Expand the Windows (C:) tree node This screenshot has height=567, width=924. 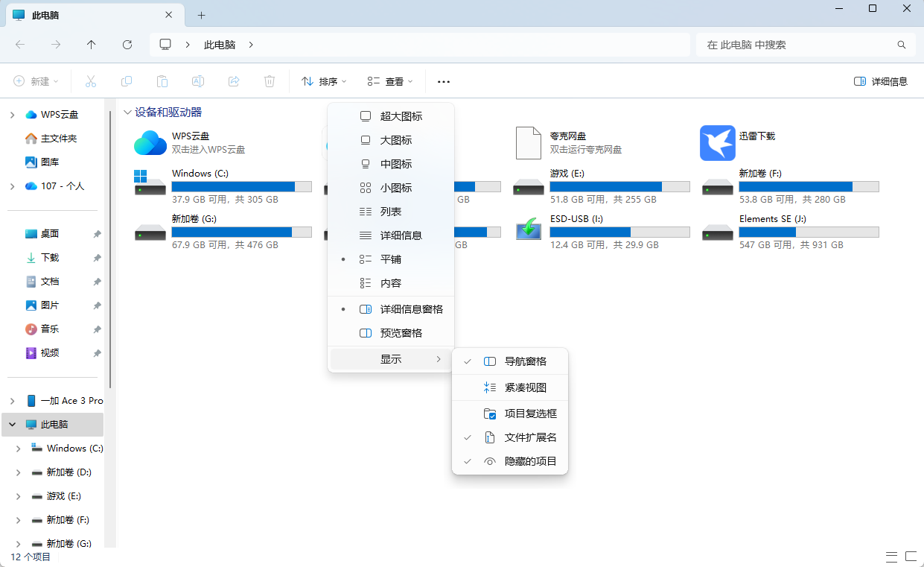(19, 449)
